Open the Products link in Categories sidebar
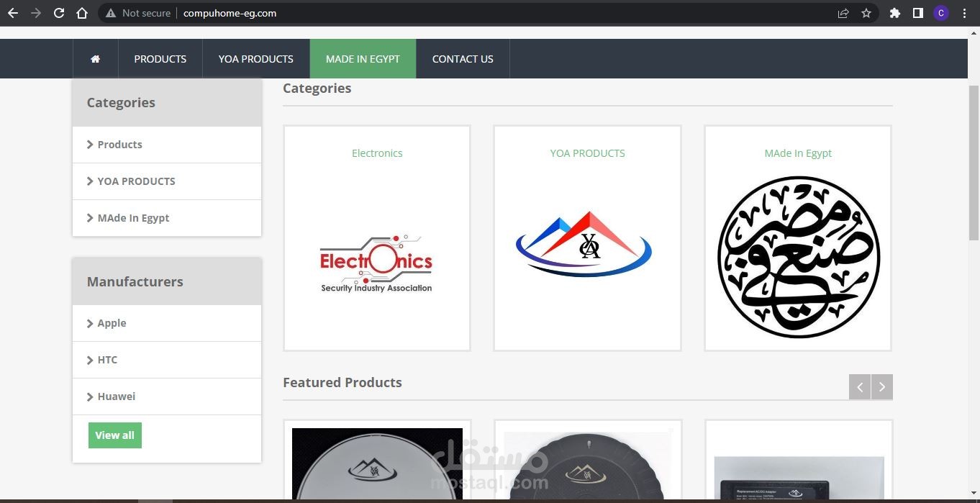 (x=119, y=145)
